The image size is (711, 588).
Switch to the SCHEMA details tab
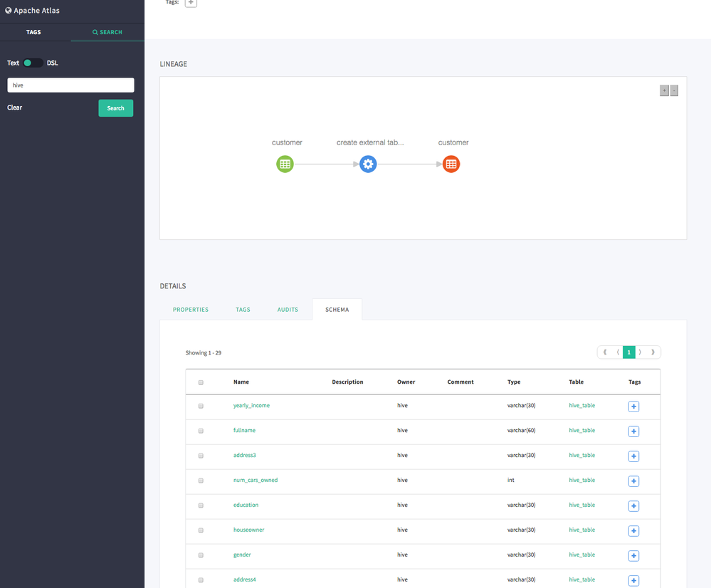[337, 310]
